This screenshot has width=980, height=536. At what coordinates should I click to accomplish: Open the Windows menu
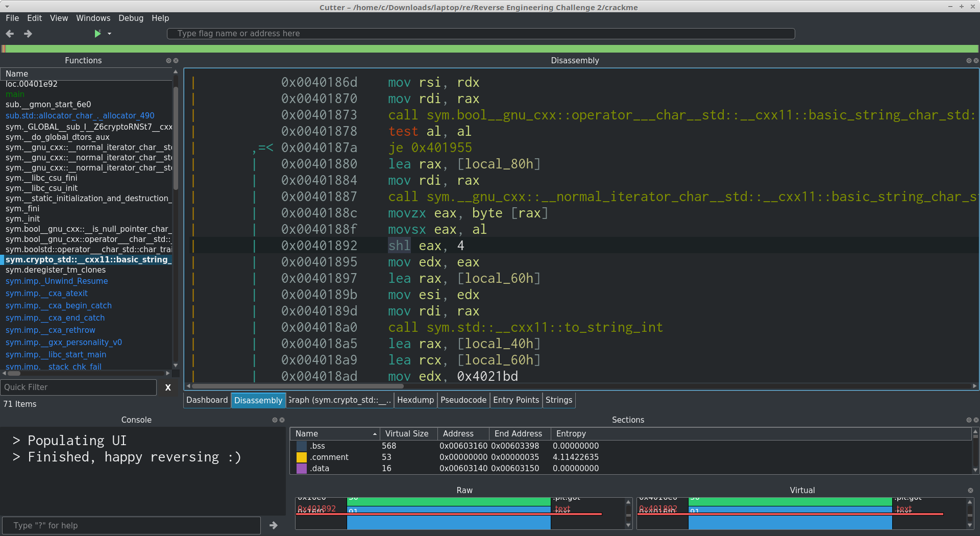(x=93, y=18)
